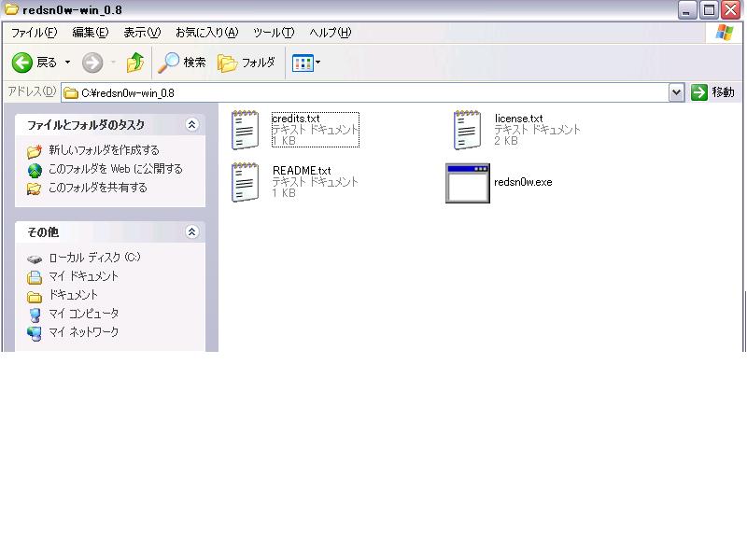This screenshot has width=747, height=560.
Task: Click the publish to Web globe icon
Action: (35, 170)
